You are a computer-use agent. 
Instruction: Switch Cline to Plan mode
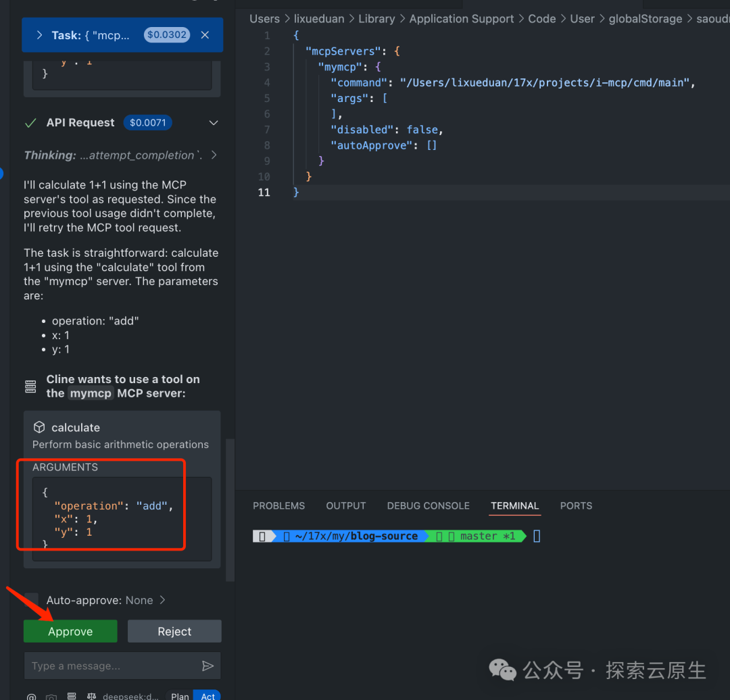pyautogui.click(x=179, y=695)
